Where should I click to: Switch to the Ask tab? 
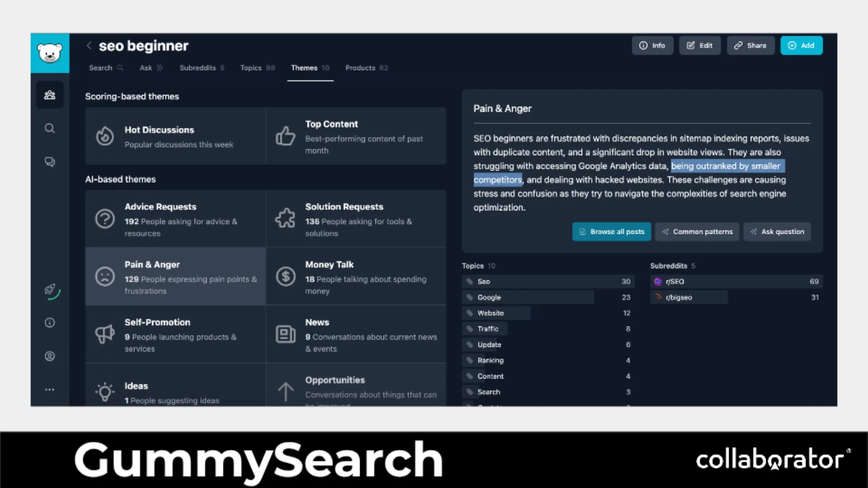[151, 68]
